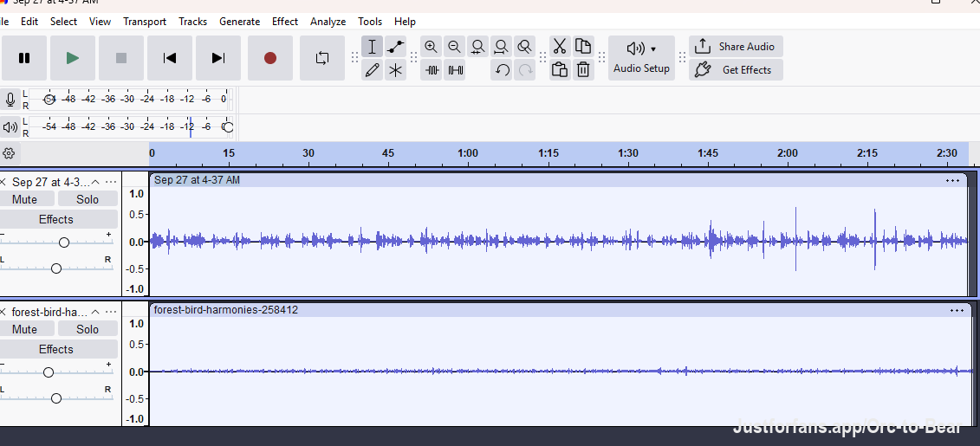Select the Multi-tool asterisk icon
Image resolution: width=980 pixels, height=446 pixels.
click(395, 70)
